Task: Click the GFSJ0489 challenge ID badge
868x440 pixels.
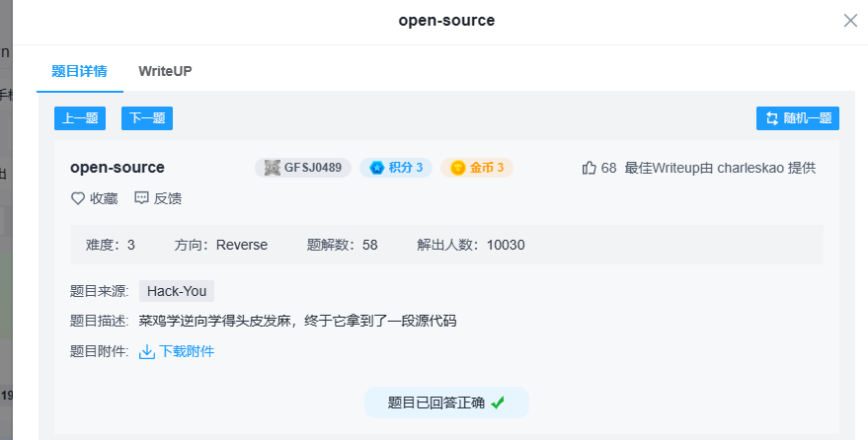Action: click(303, 168)
